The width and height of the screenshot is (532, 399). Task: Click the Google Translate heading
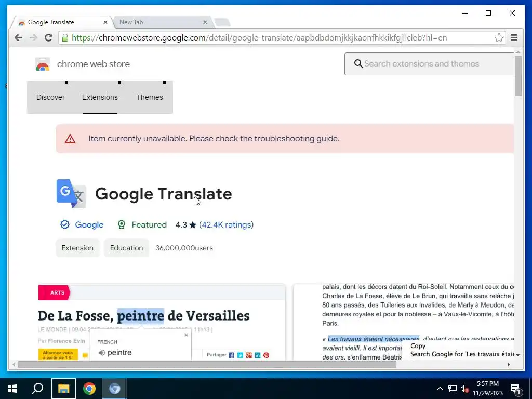click(164, 194)
